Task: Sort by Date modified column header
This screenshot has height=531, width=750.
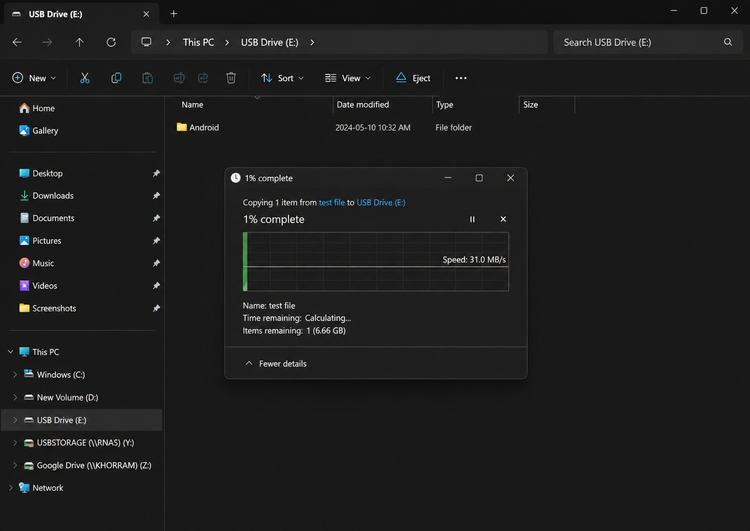Action: pyautogui.click(x=363, y=104)
